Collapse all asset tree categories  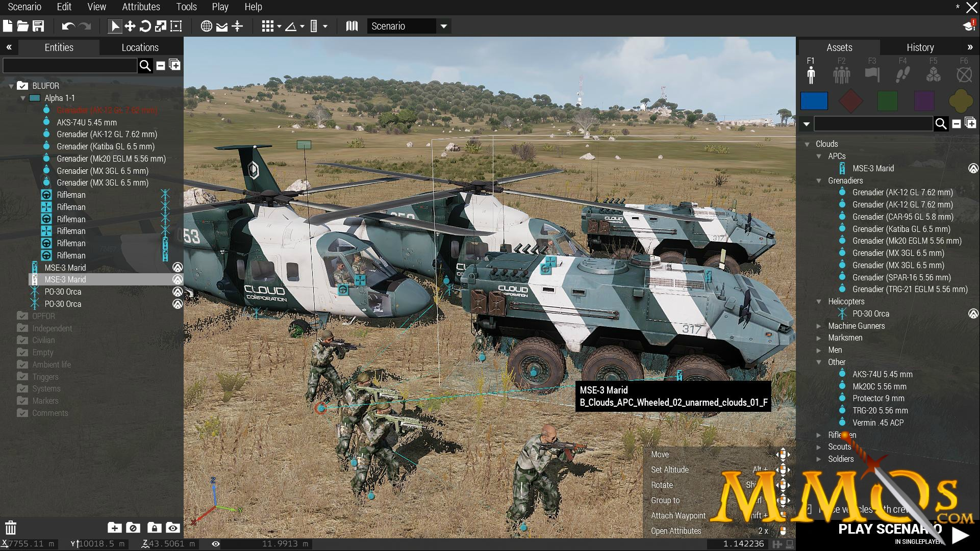coord(957,124)
